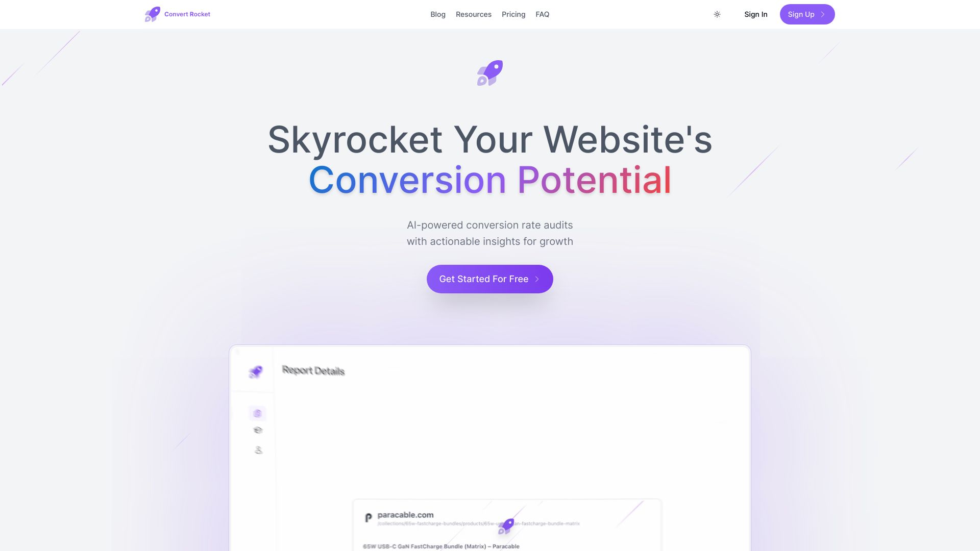Toggle the dark mode theme switch
Image resolution: width=980 pixels, height=551 pixels.
(x=717, y=14)
